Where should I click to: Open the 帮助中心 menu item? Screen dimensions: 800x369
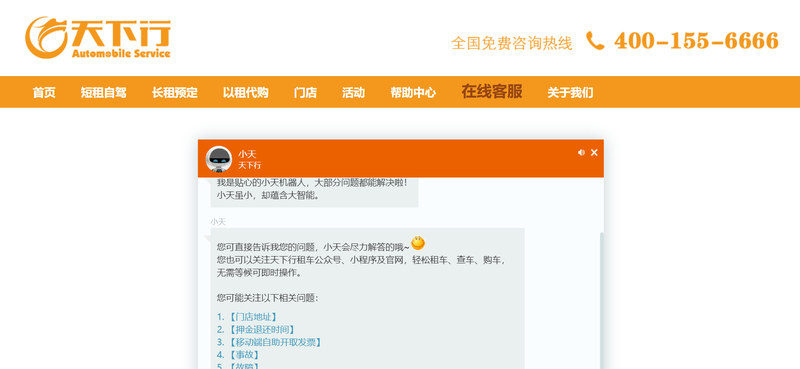point(413,92)
